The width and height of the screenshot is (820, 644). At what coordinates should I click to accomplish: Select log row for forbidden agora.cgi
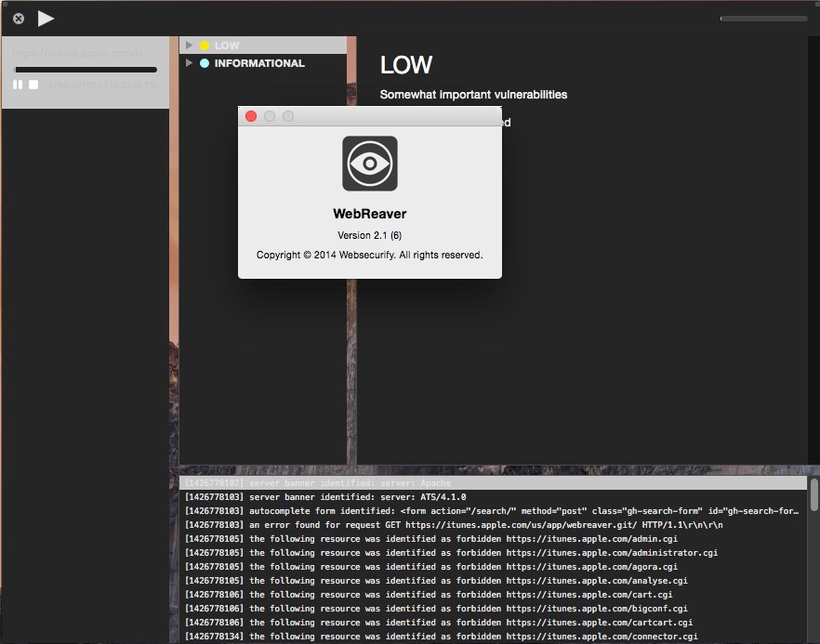(493, 567)
